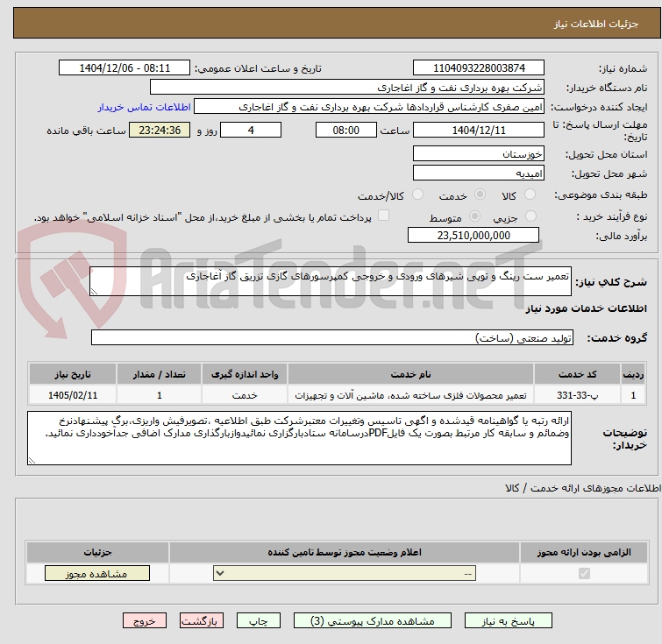The height and width of the screenshot is (644, 662).
Task: Select the خدمت radio button
Action: point(480,195)
